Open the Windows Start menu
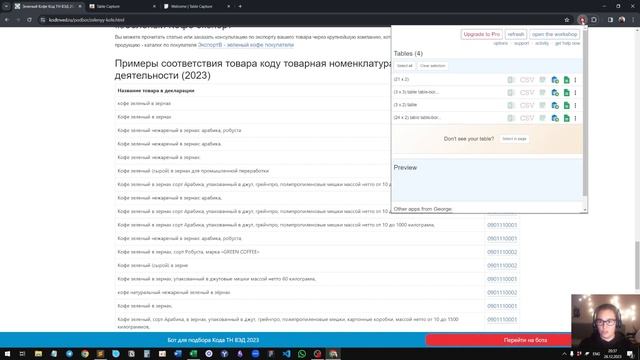Viewport: 640px width, 360px height. tap(7, 354)
